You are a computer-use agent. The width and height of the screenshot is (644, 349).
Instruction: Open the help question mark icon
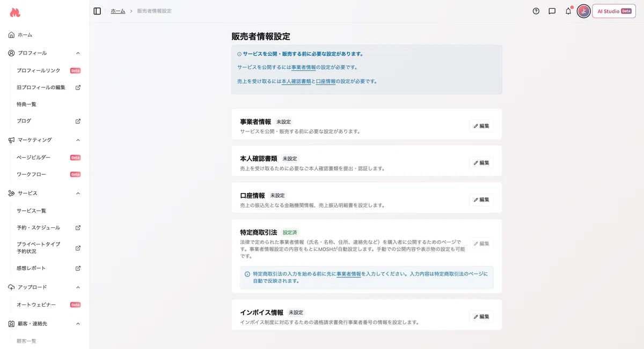(x=536, y=11)
